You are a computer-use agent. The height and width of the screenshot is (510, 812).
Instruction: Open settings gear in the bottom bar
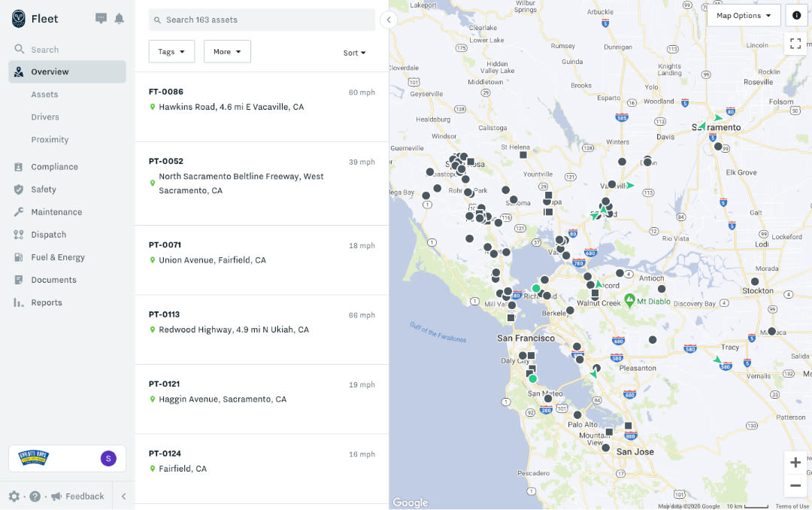coord(14,496)
